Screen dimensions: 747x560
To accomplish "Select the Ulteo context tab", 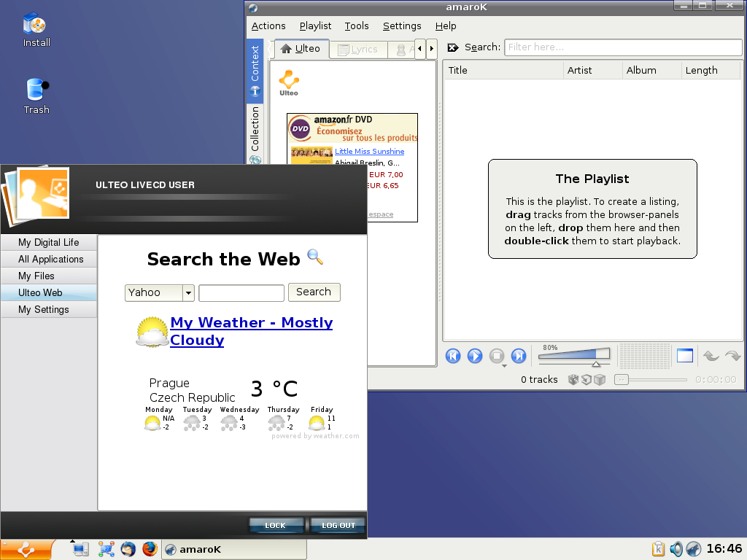I will [301, 49].
